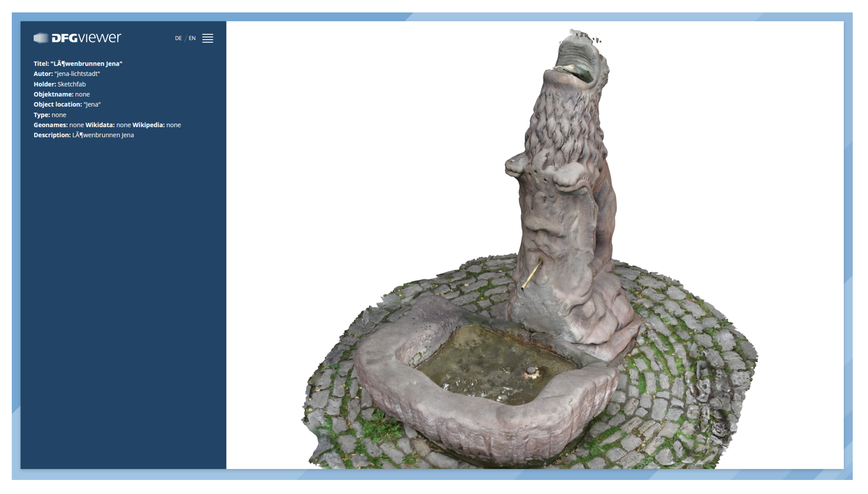Click the Wikipedia value
868x494 pixels.
[173, 125]
